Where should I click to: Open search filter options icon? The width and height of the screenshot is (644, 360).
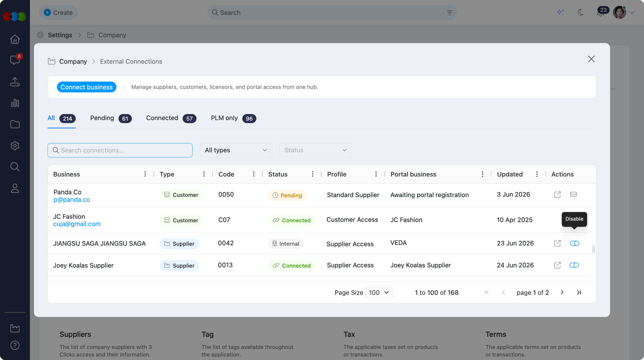(449, 13)
